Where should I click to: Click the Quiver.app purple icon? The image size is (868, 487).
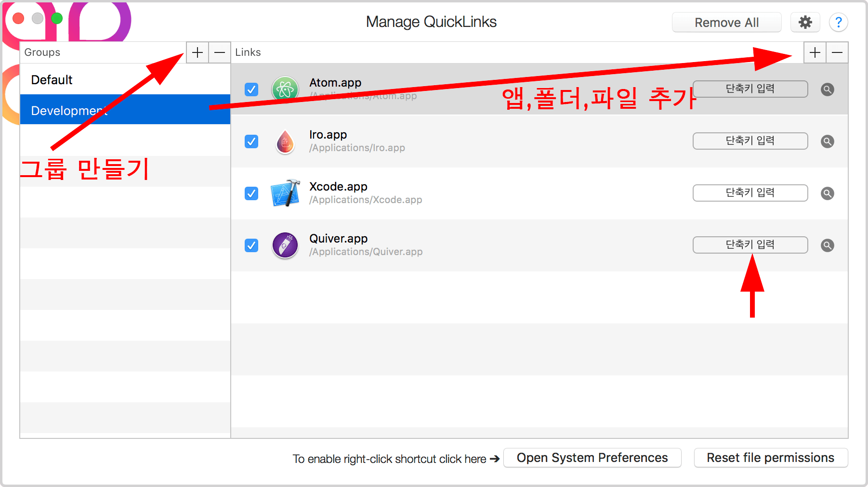pyautogui.click(x=285, y=245)
